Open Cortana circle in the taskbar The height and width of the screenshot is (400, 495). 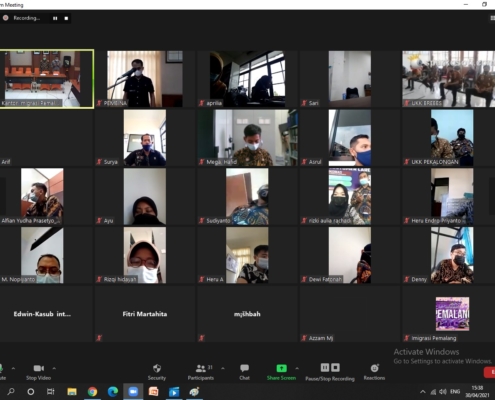pyautogui.click(x=30, y=392)
